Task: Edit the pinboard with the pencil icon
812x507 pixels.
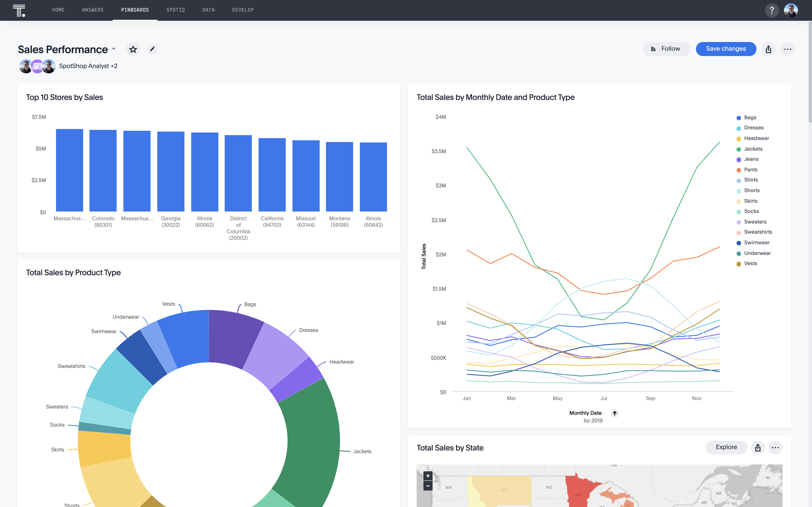Action: 152,49
